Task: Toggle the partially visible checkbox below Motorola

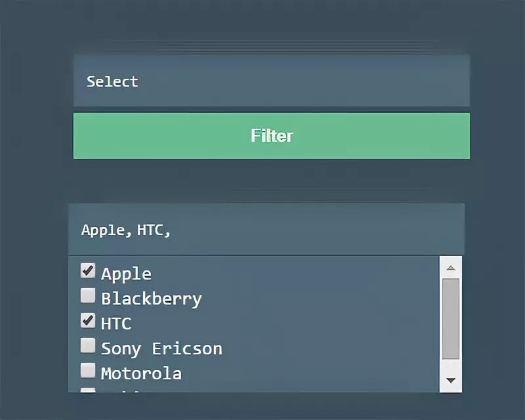Action: point(88,390)
